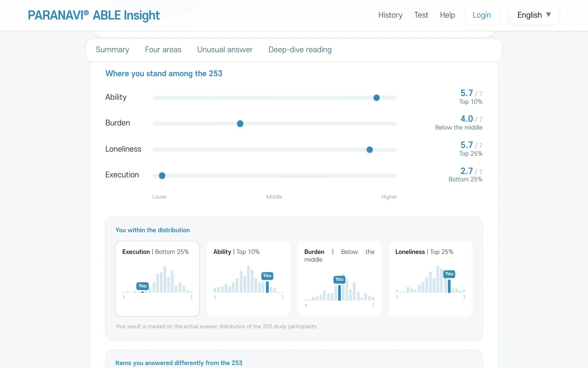Select the Deep-dive reading tab
This screenshot has width=588, height=368.
pyautogui.click(x=300, y=50)
